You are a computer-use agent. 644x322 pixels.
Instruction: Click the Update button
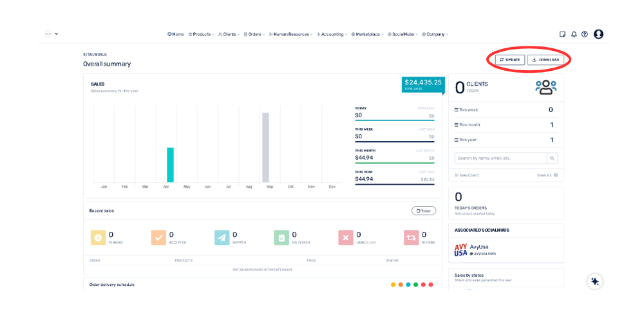[509, 60]
